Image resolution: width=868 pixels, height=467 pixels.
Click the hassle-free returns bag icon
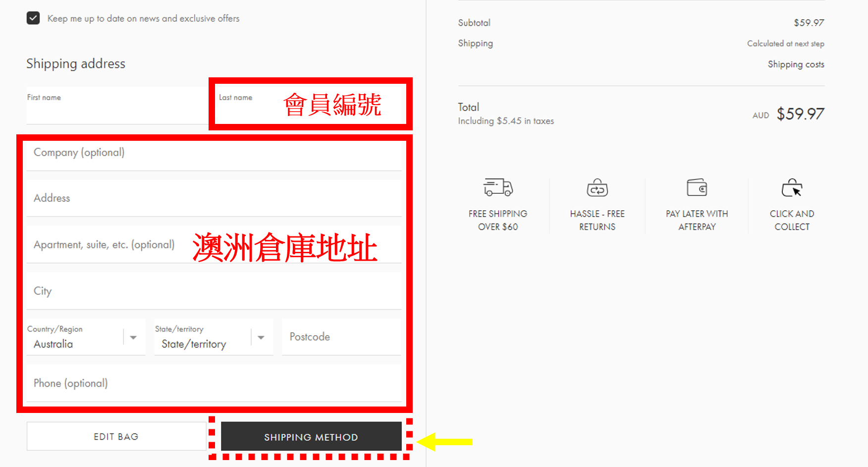pos(597,188)
